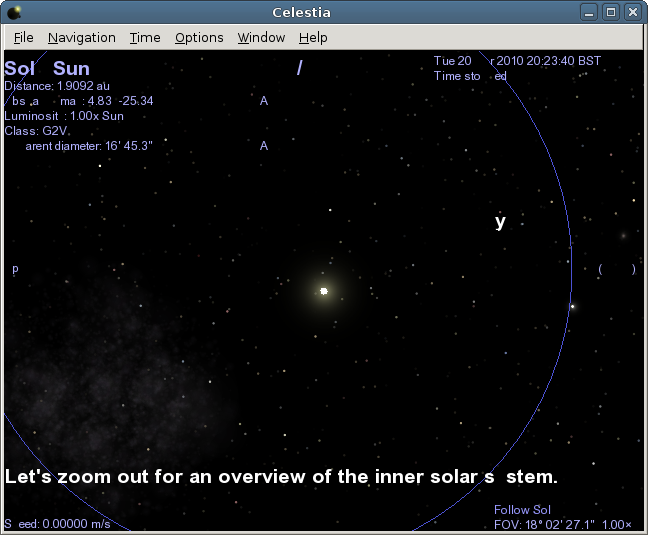Image resolution: width=648 pixels, height=535 pixels.
Task: Expand the Options menu
Action: [199, 37]
